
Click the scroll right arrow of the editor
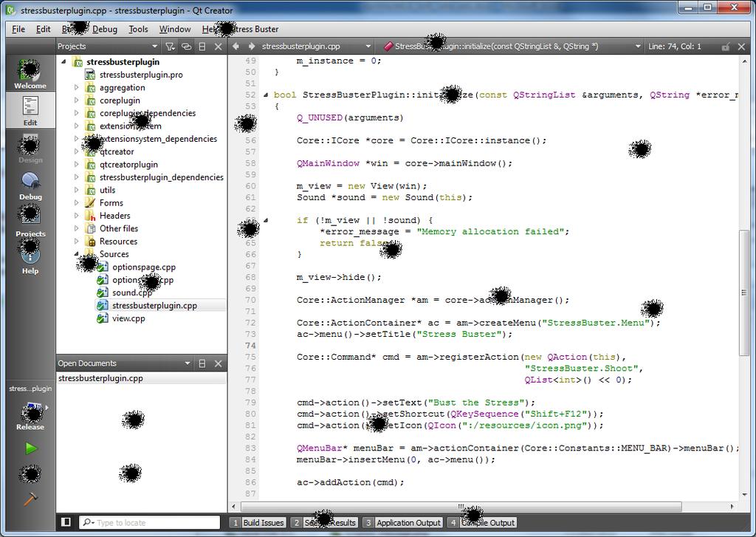(x=732, y=507)
